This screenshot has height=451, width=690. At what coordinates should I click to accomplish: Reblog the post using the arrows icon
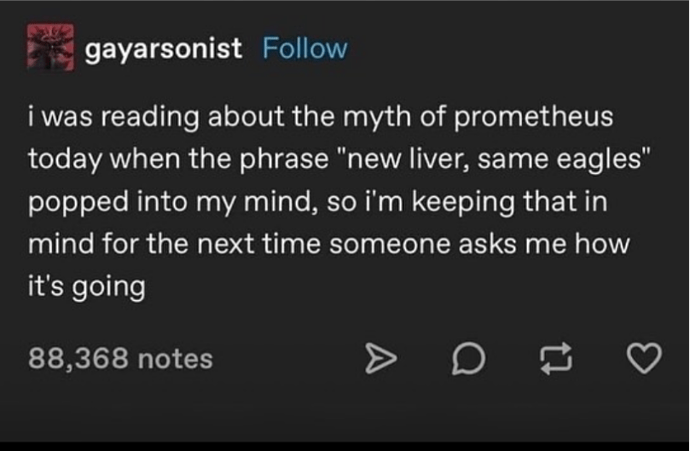(556, 358)
